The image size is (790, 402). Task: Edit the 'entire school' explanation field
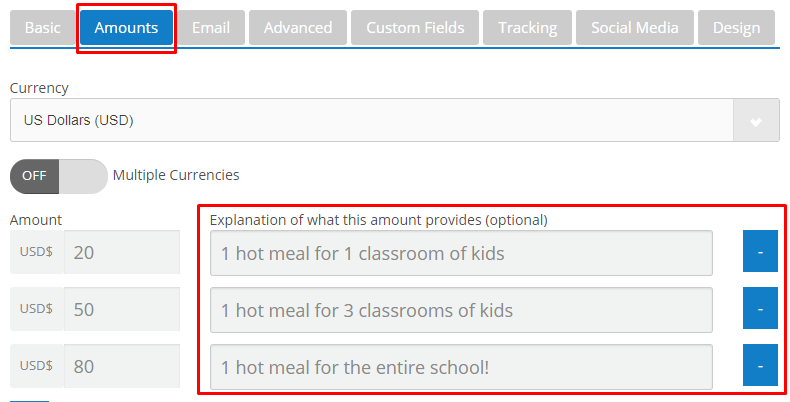tap(461, 366)
